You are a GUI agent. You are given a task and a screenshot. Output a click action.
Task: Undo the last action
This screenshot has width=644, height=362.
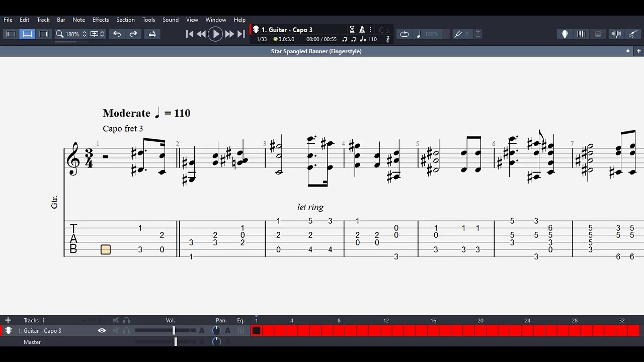pyautogui.click(x=117, y=34)
